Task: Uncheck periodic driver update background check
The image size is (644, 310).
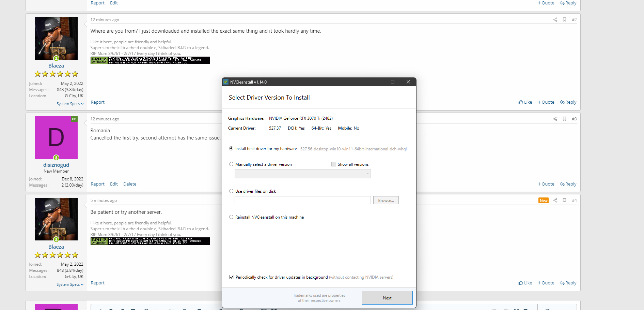Action: [232, 277]
